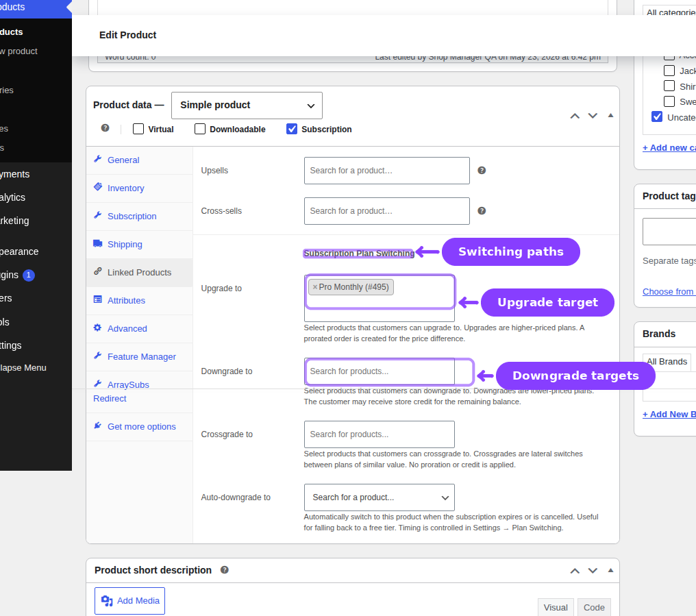
Task: Move Product data panel down
Action: [x=593, y=116]
